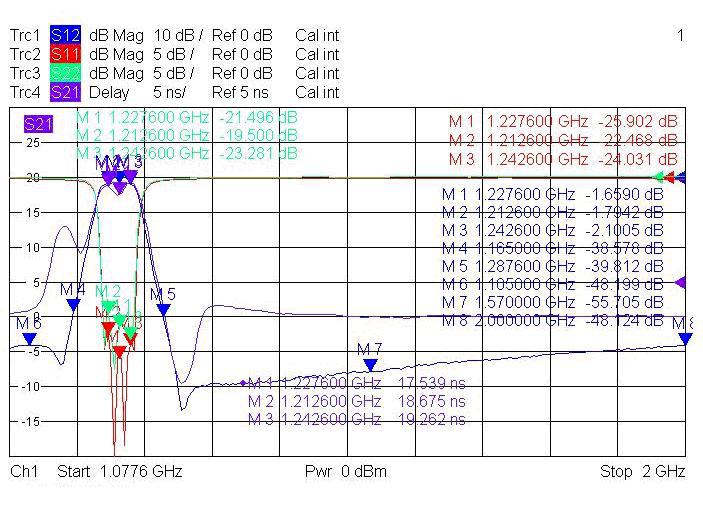703x511 pixels.
Task: Select the M6 marker at left edge
Action: tap(29, 338)
